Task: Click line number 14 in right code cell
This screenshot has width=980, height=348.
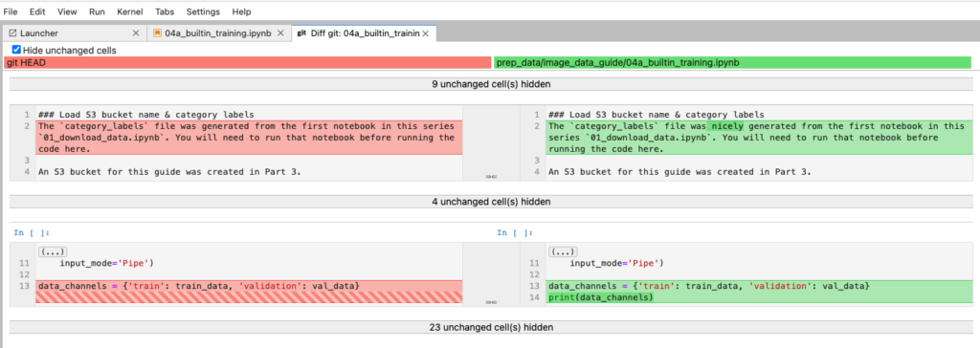Action: (533, 297)
